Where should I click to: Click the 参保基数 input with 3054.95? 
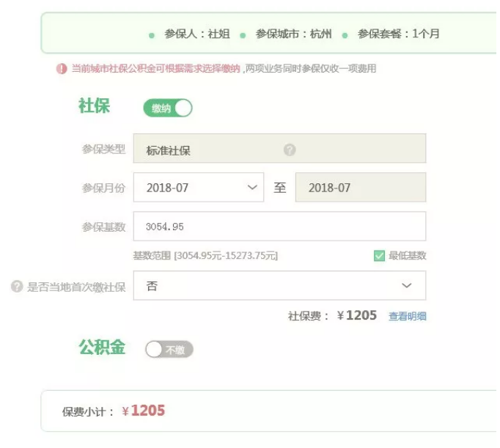(x=279, y=227)
